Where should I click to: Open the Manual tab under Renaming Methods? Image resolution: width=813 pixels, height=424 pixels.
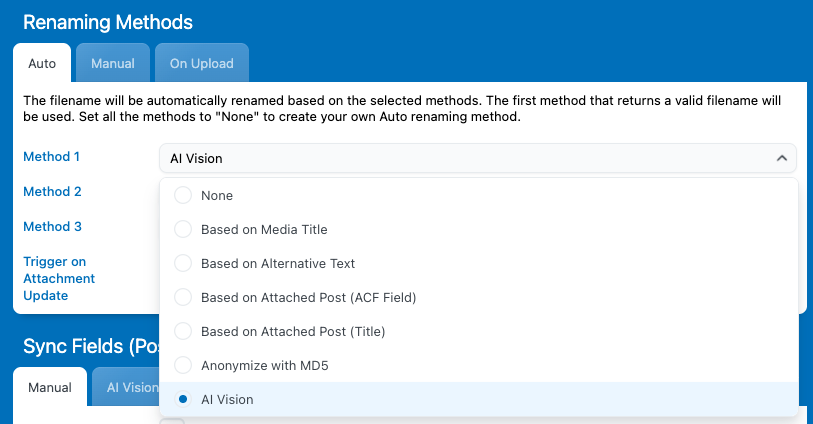pos(113,63)
